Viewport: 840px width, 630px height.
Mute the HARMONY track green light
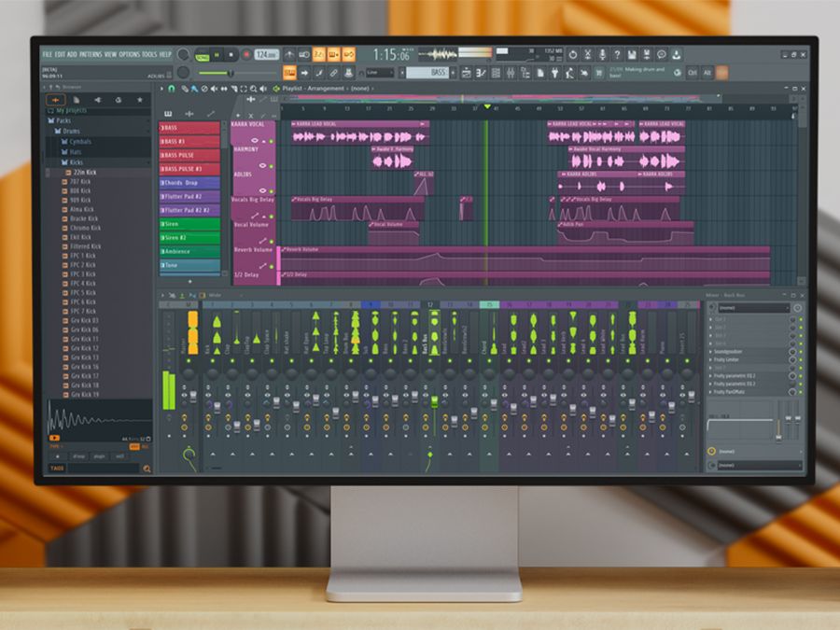pyautogui.click(x=271, y=166)
